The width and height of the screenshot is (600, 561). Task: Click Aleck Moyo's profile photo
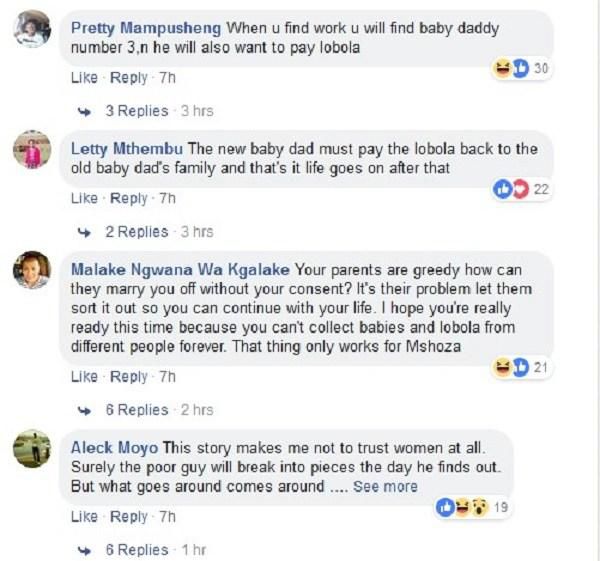(32, 447)
